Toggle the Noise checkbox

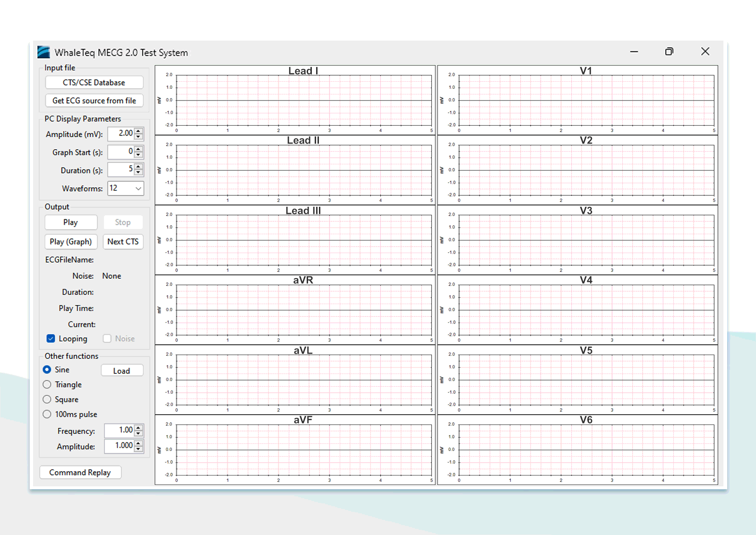click(x=107, y=339)
